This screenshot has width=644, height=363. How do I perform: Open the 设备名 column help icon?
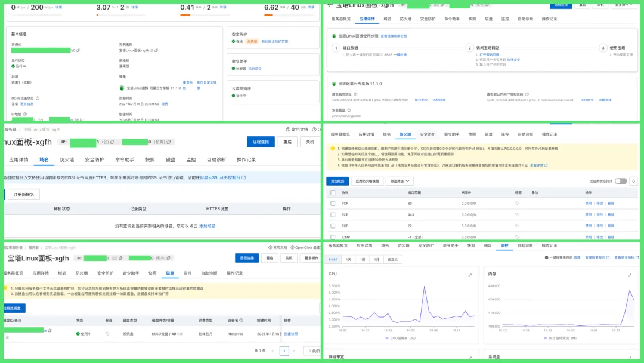pos(241,320)
